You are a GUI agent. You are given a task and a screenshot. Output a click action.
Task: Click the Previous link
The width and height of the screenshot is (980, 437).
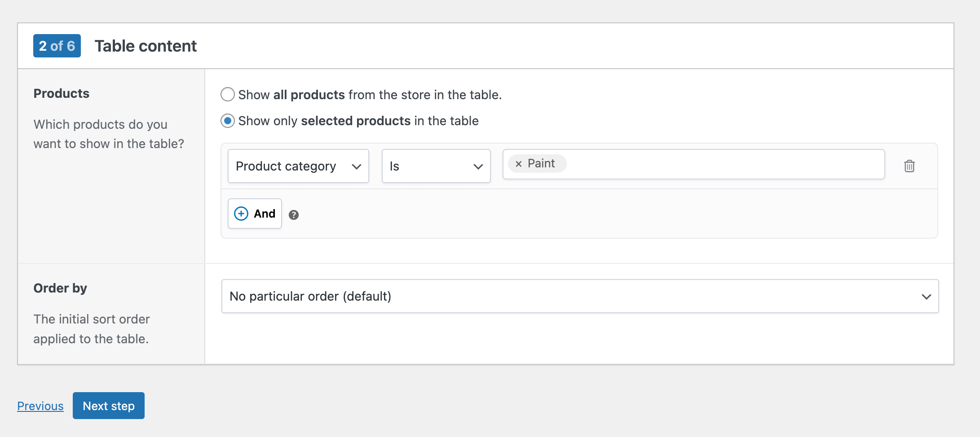[x=40, y=406]
